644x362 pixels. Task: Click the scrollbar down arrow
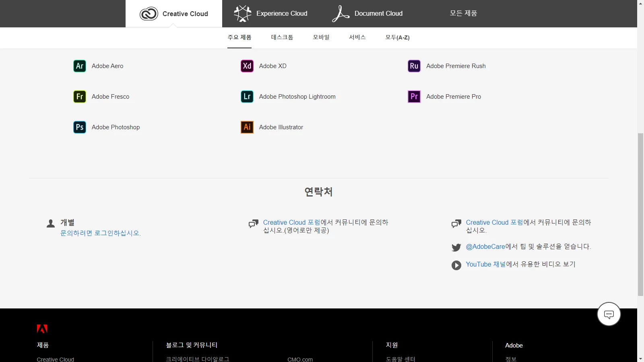640,358
